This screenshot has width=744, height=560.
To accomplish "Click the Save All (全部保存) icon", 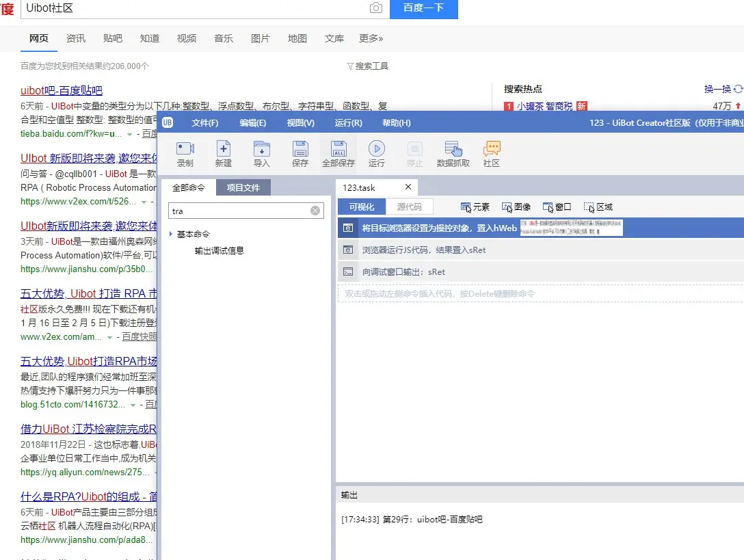I will [338, 149].
